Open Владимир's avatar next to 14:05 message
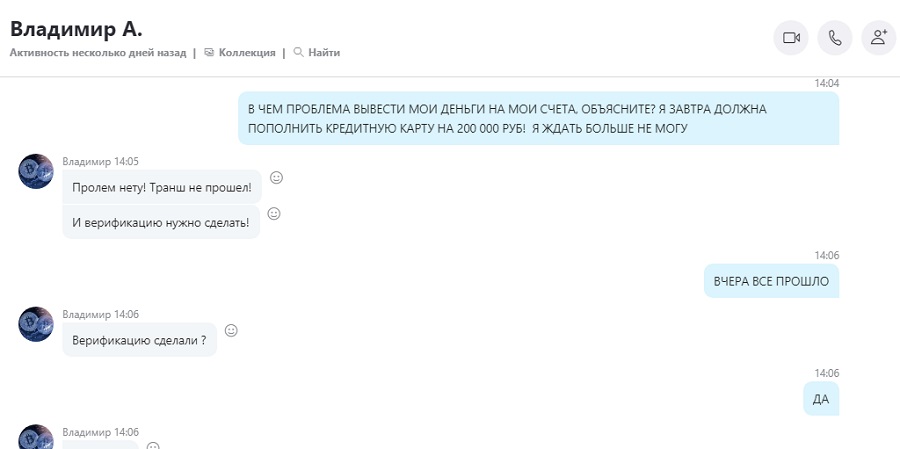The width and height of the screenshot is (900, 449). (36, 171)
